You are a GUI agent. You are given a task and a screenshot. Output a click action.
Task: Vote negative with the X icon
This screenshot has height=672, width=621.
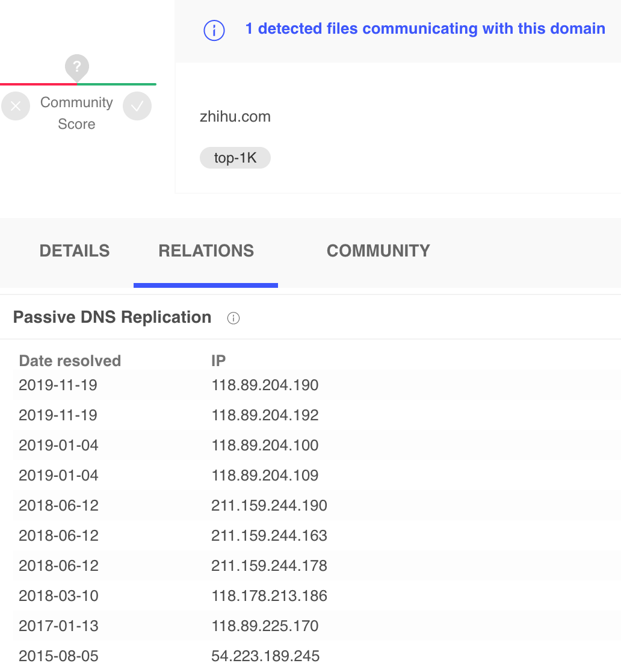(16, 107)
